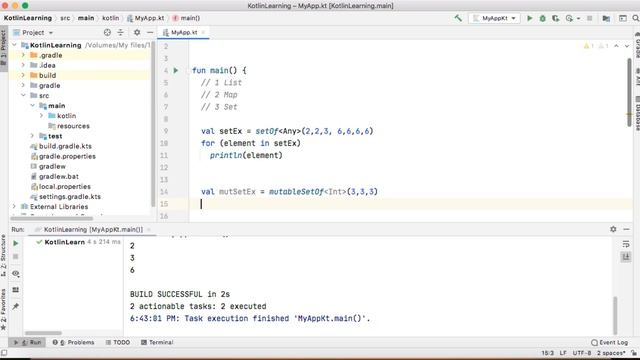
Task: Pin tab icon in Run panel sidebar
Action: [x=16, y=306]
